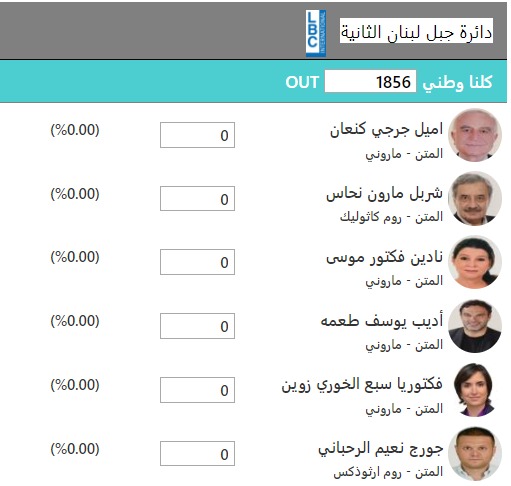Focus vote count field for فكتوريا سبع الخوري زوين
This screenshot has height=486, width=511.
tap(197, 390)
